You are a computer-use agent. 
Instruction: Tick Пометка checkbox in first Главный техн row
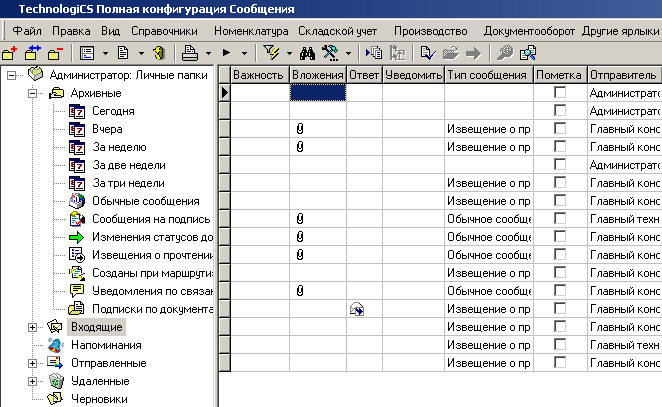click(560, 219)
